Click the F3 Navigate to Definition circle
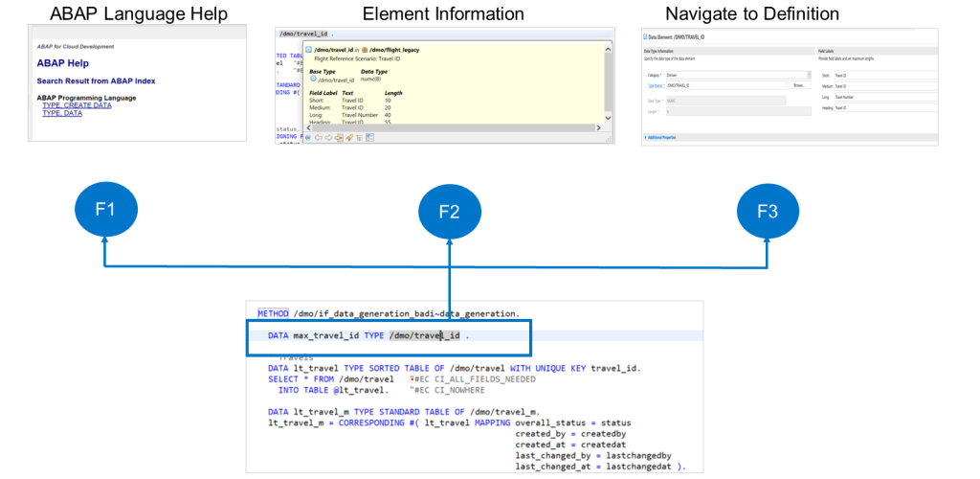This screenshot has width=980, height=479. point(768,211)
